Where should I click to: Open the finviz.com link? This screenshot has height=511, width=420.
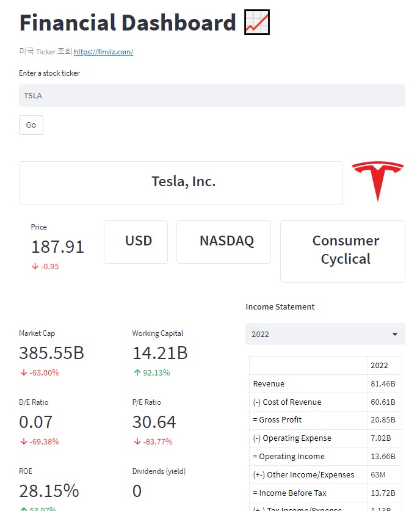point(104,51)
